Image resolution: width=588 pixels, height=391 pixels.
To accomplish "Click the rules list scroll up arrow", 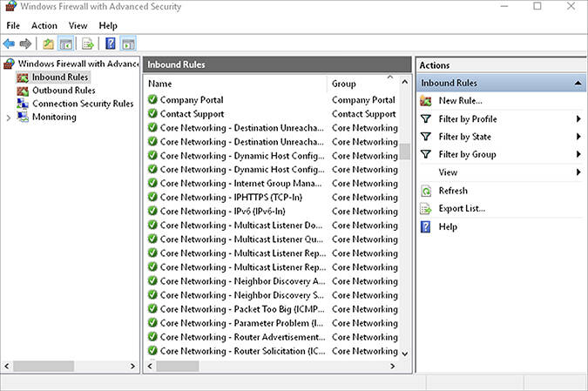I will (404, 82).
